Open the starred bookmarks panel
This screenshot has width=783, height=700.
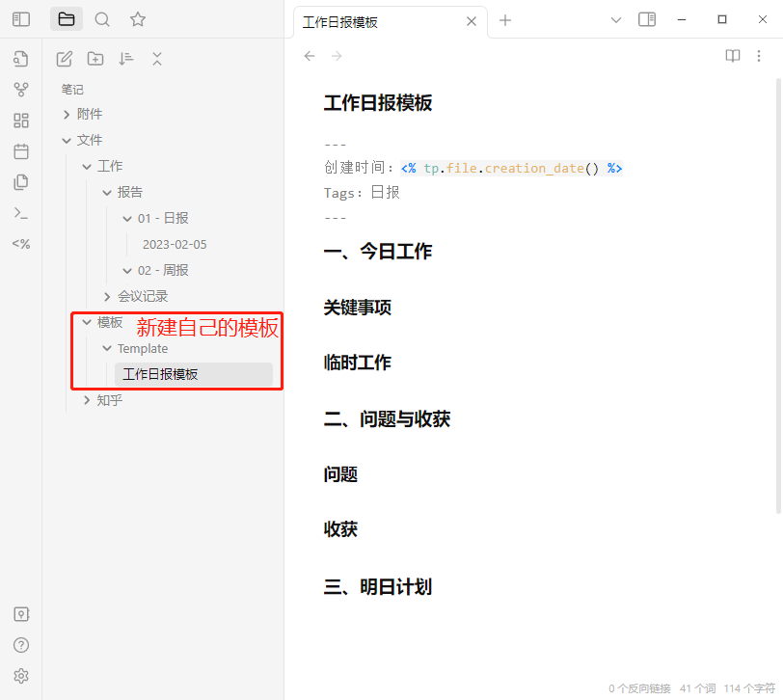coord(138,19)
